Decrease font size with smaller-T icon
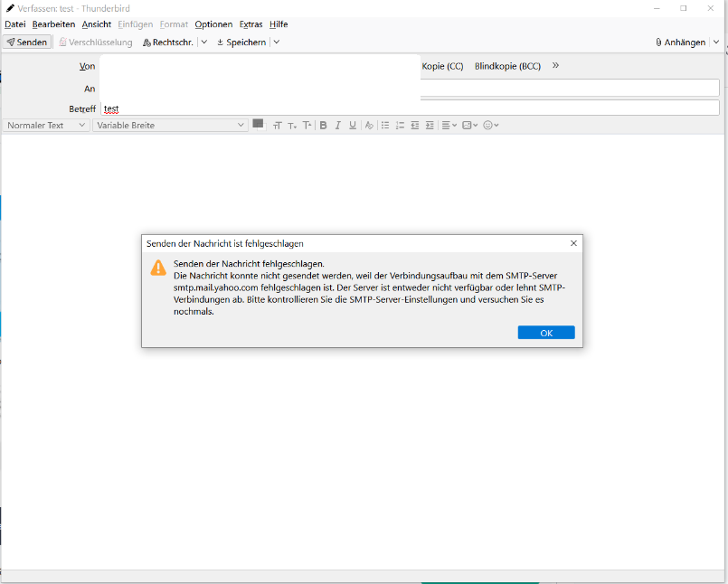728x584 pixels. click(x=292, y=126)
